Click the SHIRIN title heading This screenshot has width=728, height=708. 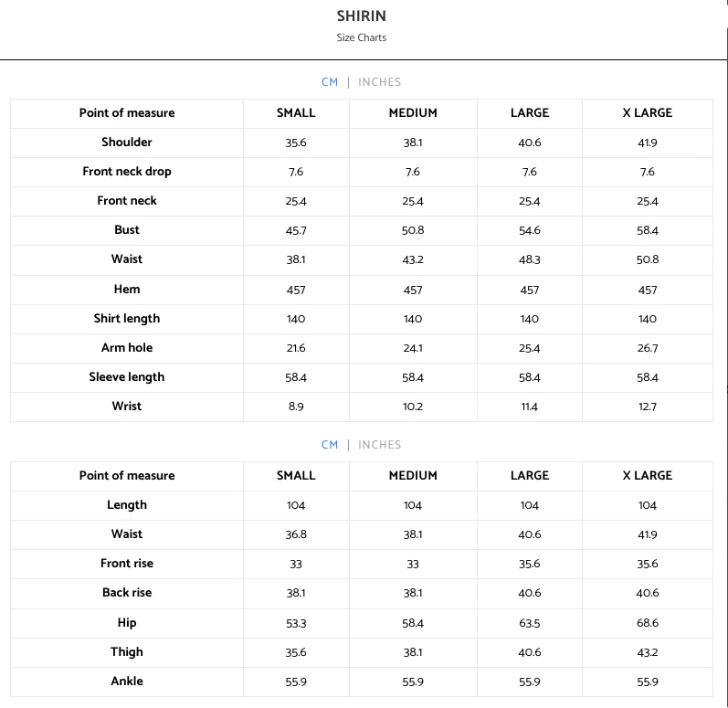pos(361,16)
